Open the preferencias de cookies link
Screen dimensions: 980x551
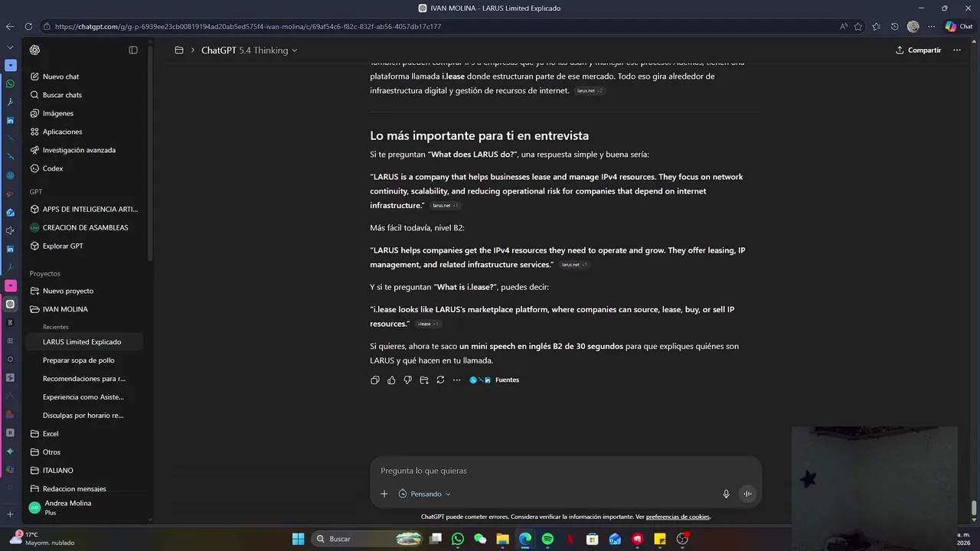(x=678, y=517)
